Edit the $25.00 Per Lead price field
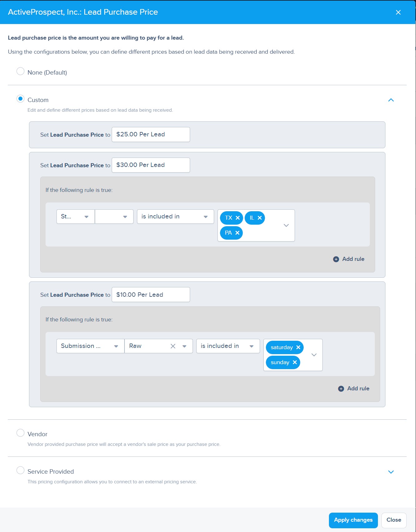416x532 pixels. coord(151,134)
